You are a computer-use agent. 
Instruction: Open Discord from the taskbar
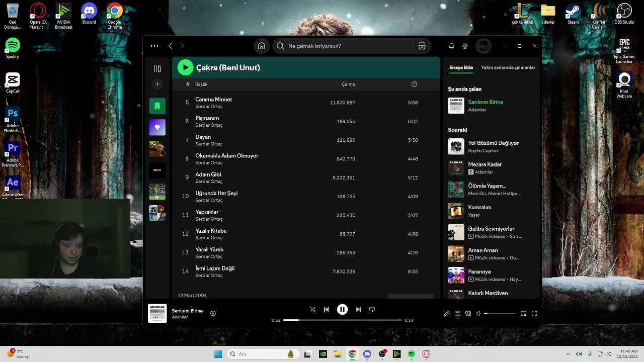click(367, 354)
